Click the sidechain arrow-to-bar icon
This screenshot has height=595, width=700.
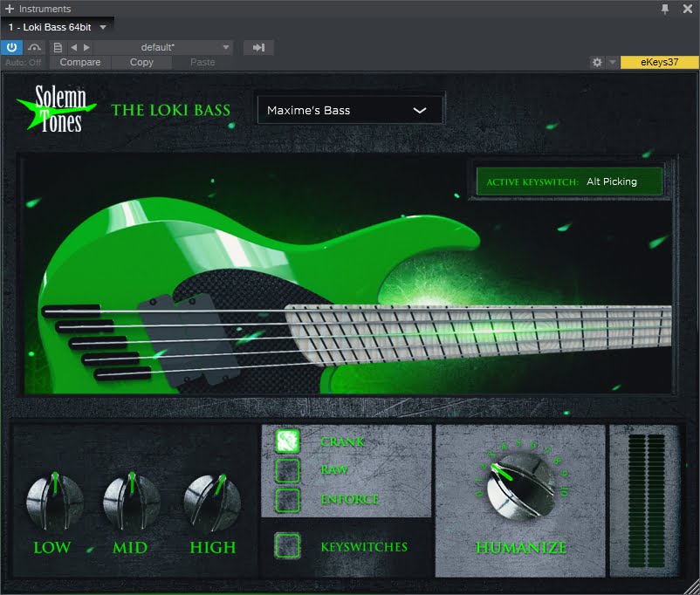(x=258, y=47)
